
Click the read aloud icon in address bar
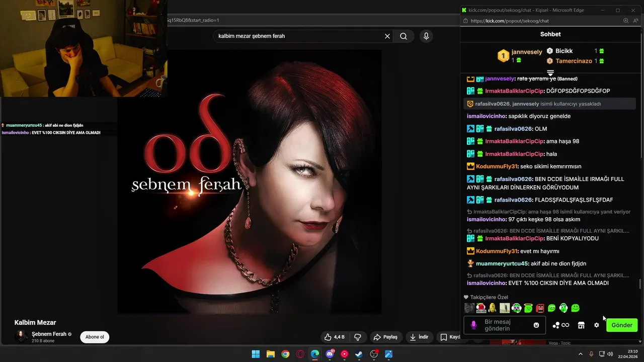coord(636,21)
